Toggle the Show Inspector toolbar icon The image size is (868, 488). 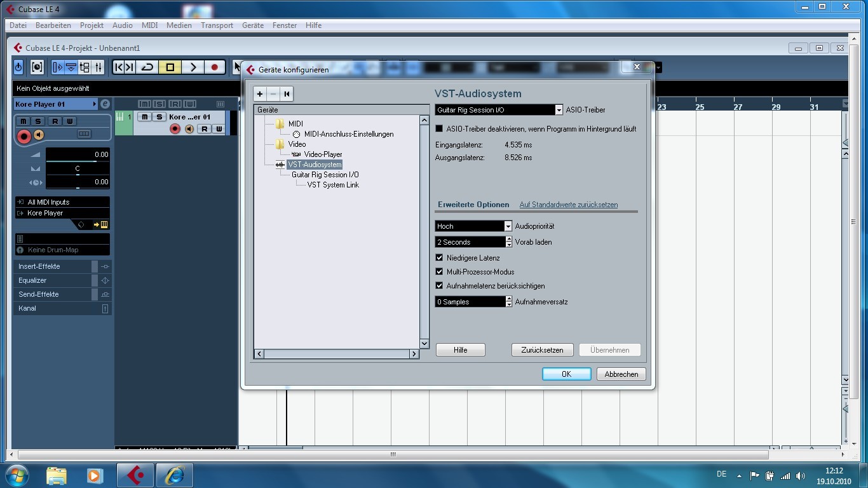[58, 67]
